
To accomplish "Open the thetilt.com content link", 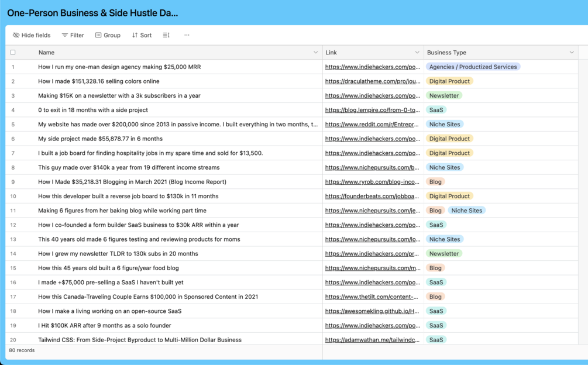I will pyautogui.click(x=372, y=297).
